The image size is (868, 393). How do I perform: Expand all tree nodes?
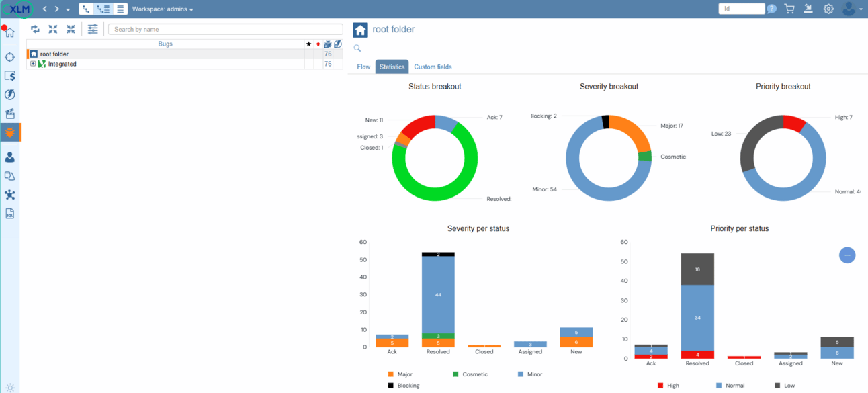53,29
